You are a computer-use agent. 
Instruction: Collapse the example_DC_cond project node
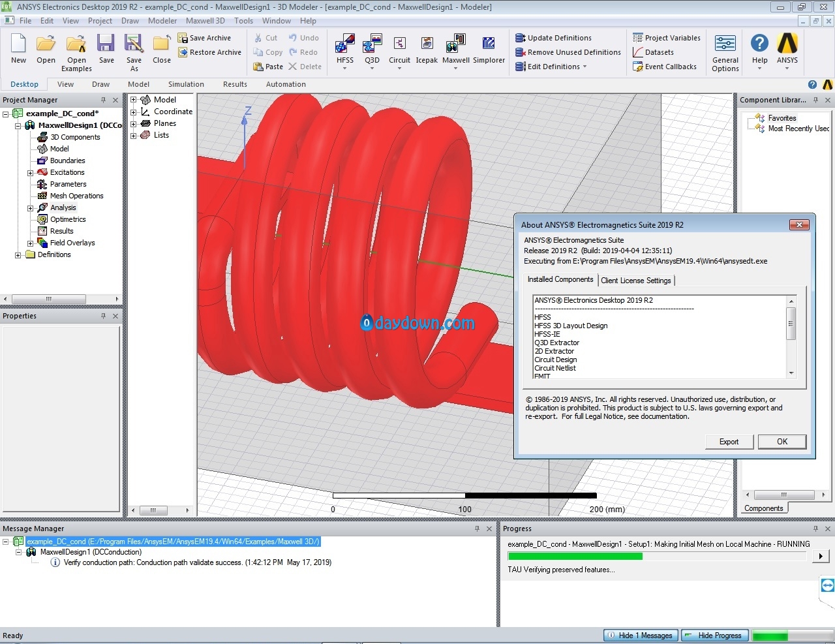pos(6,114)
